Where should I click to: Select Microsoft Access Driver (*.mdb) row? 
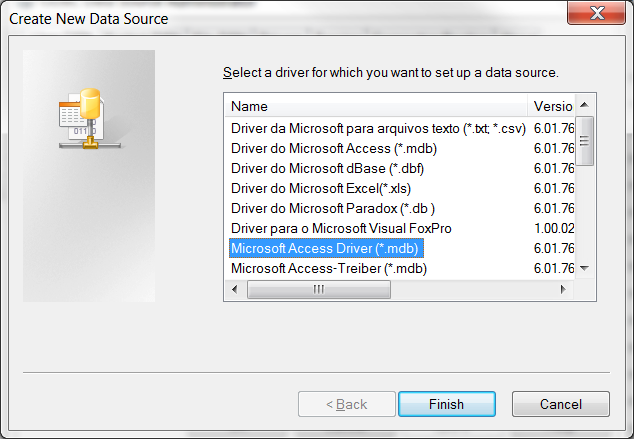coord(326,248)
